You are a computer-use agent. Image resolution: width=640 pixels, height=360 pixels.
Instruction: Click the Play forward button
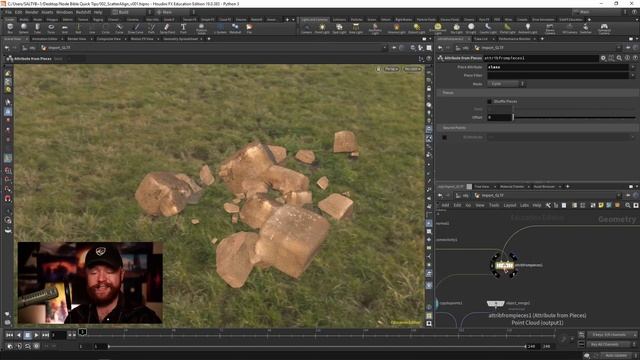[x=36, y=335]
